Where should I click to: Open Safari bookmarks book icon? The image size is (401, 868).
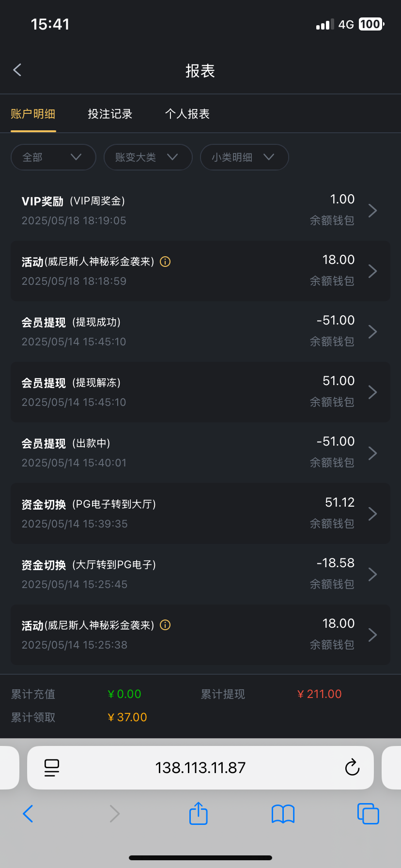coord(283,814)
